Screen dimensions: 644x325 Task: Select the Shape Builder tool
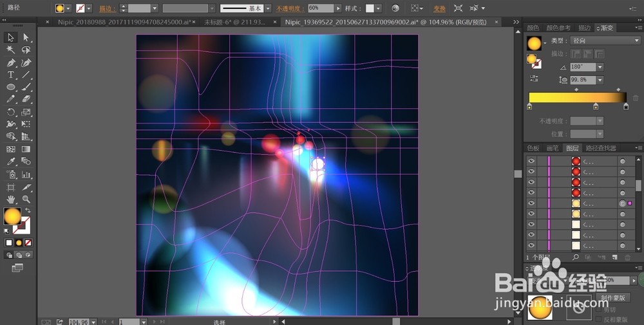click(11, 136)
